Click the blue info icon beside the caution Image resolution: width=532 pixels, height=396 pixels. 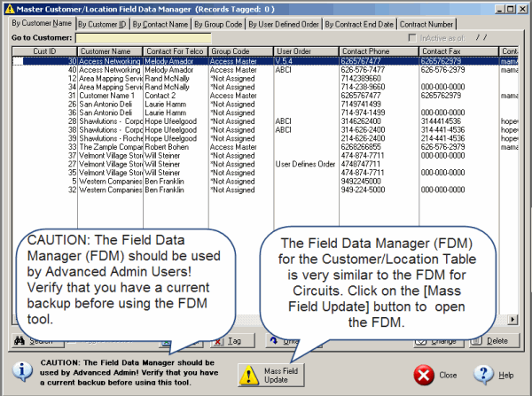pyautogui.click(x=22, y=371)
